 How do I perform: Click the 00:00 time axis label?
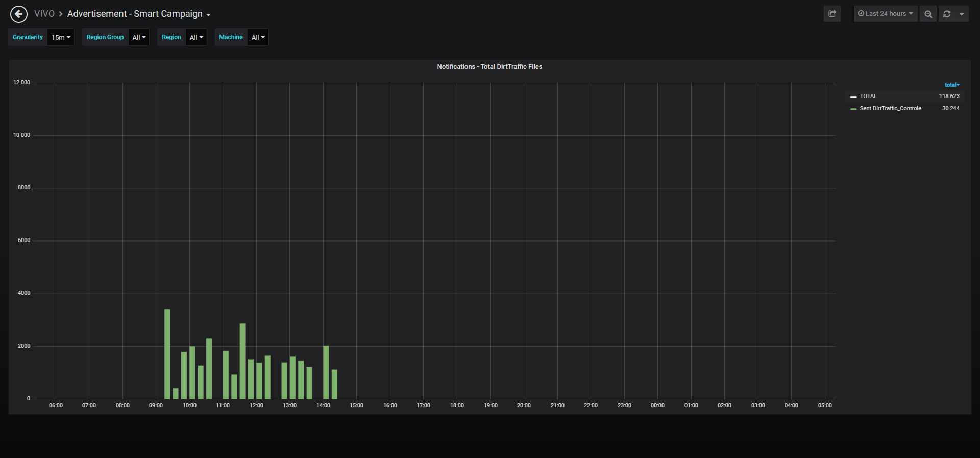pos(657,405)
